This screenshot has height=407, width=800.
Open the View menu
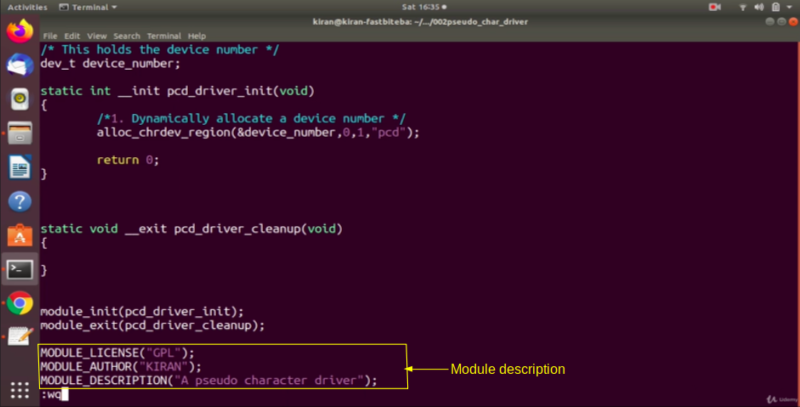coord(96,36)
